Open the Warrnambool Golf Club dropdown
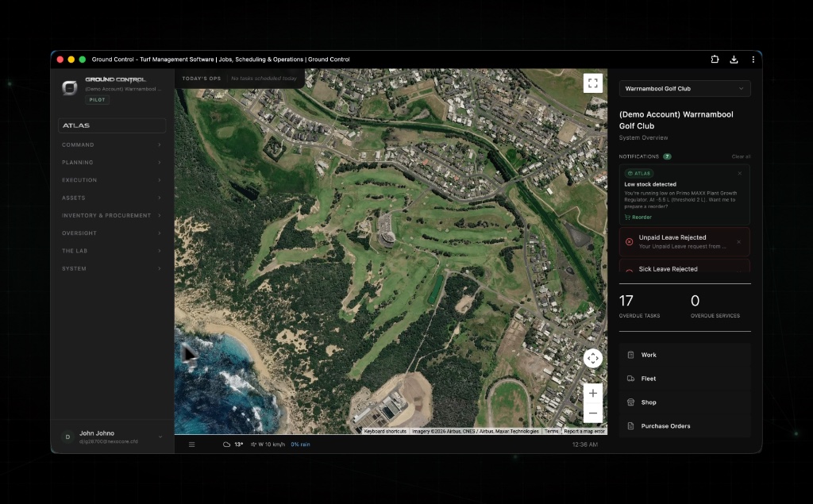Viewport: 813px width, 504px height. pyautogui.click(x=684, y=89)
